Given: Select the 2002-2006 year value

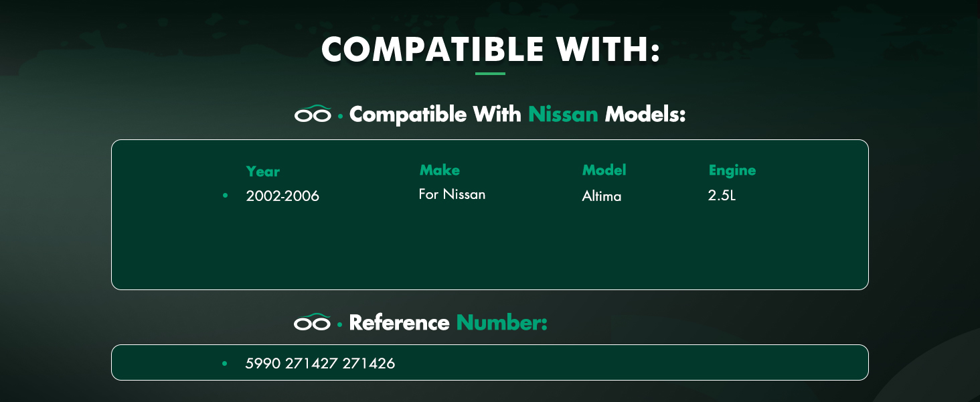Looking at the screenshot, I should (x=282, y=196).
